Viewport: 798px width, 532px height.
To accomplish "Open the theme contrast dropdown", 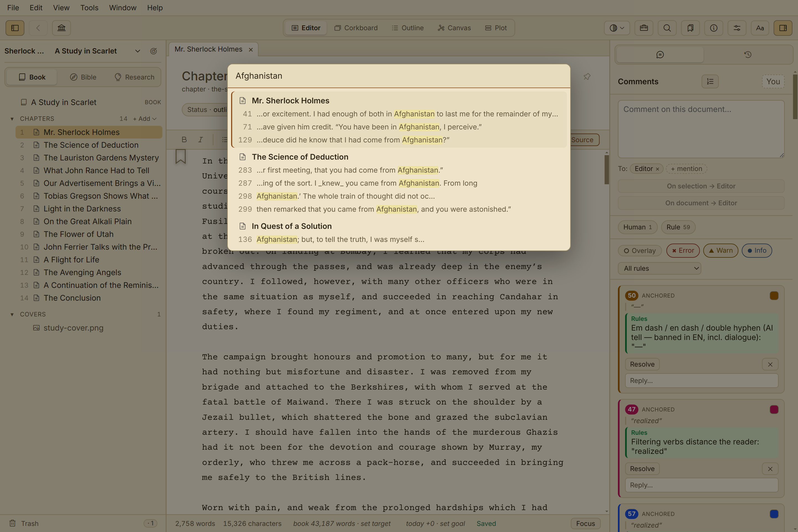I will tap(617, 28).
